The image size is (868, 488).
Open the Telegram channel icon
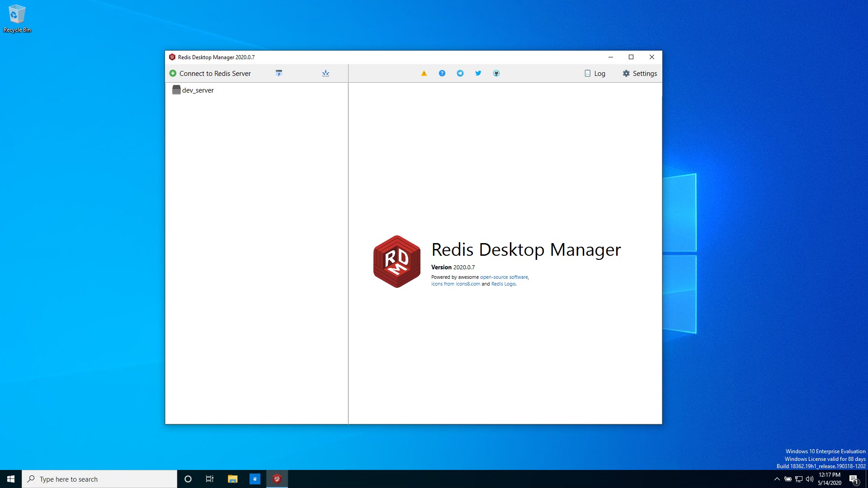[460, 73]
